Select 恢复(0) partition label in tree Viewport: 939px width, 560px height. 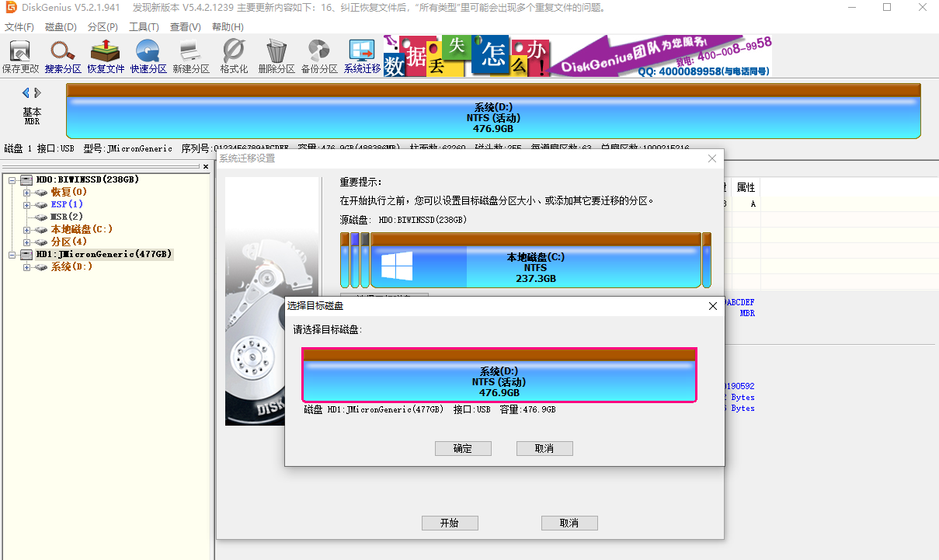[x=69, y=192]
